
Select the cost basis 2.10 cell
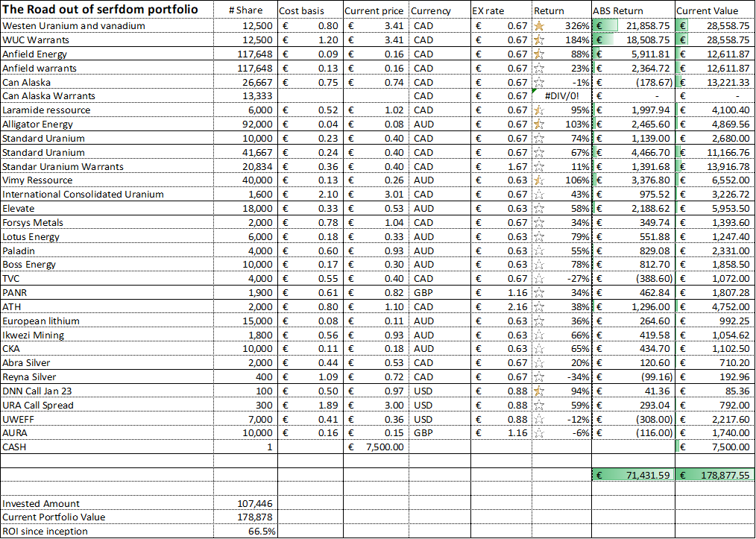pyautogui.click(x=310, y=195)
